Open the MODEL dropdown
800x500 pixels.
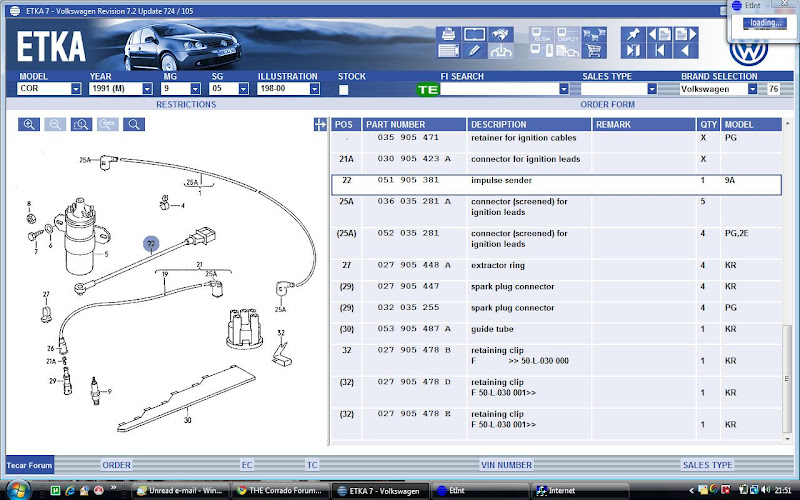point(76,89)
